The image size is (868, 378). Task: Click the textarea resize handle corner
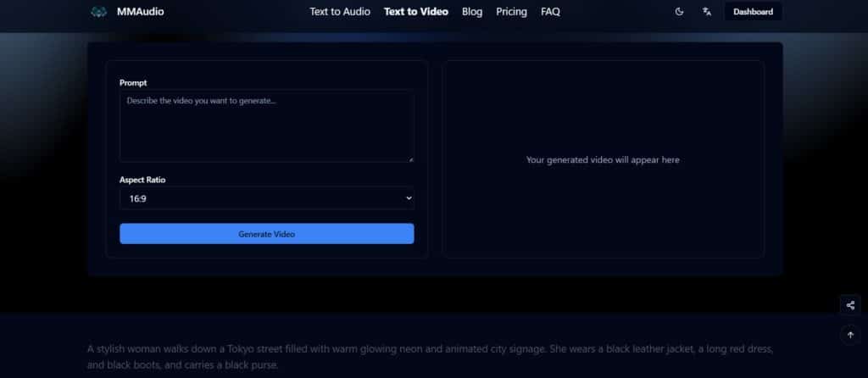click(x=411, y=159)
